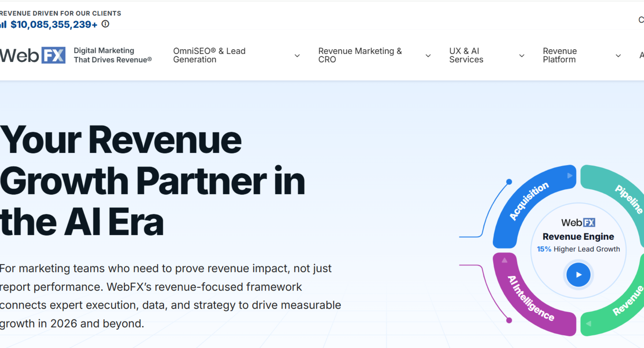This screenshot has height=348, width=644.
Task: Click the arrow icon on AI Intelligence segment
Action: (x=505, y=260)
